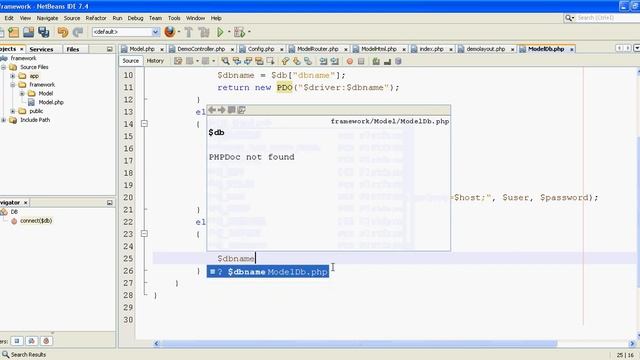Click the Save All toolbar icon
Screen dimensions: 640x360
(44, 32)
